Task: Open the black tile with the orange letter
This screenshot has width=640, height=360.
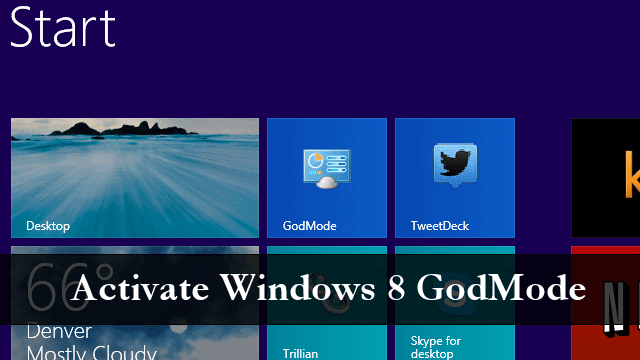Action: click(606, 178)
